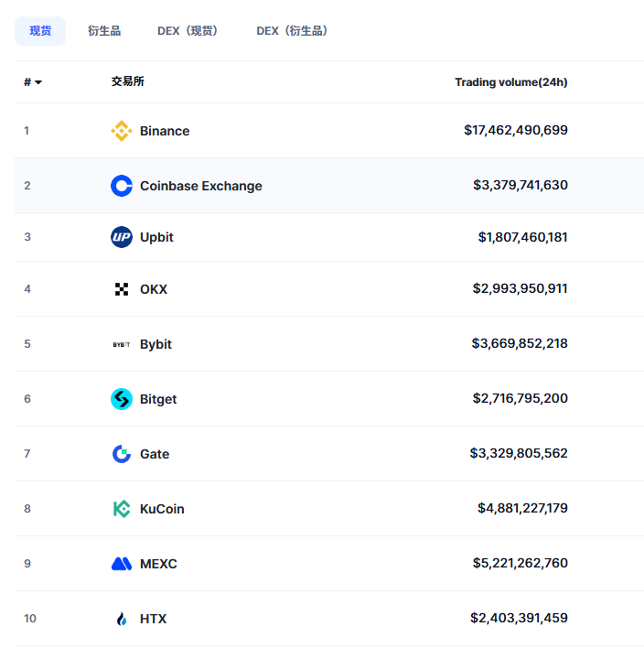The image size is (644, 648).
Task: Click the OKX logo icon
Action: point(122,289)
